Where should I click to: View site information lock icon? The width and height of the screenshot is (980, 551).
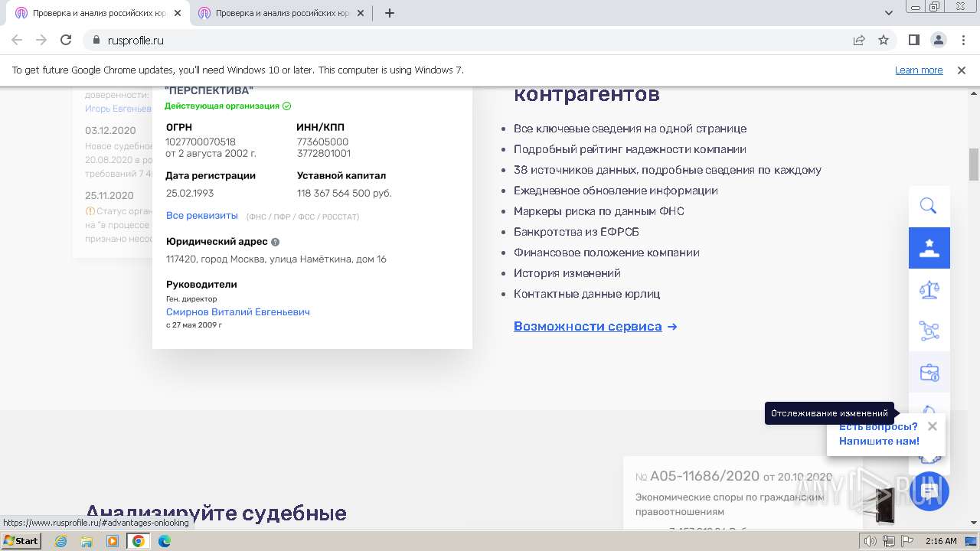pyautogui.click(x=96, y=41)
